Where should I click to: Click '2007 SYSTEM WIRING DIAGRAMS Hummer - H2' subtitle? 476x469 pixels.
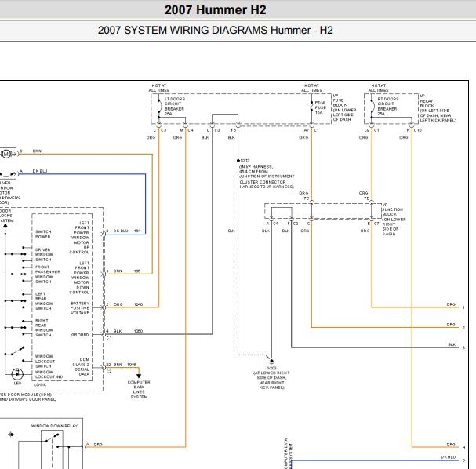pyautogui.click(x=215, y=30)
